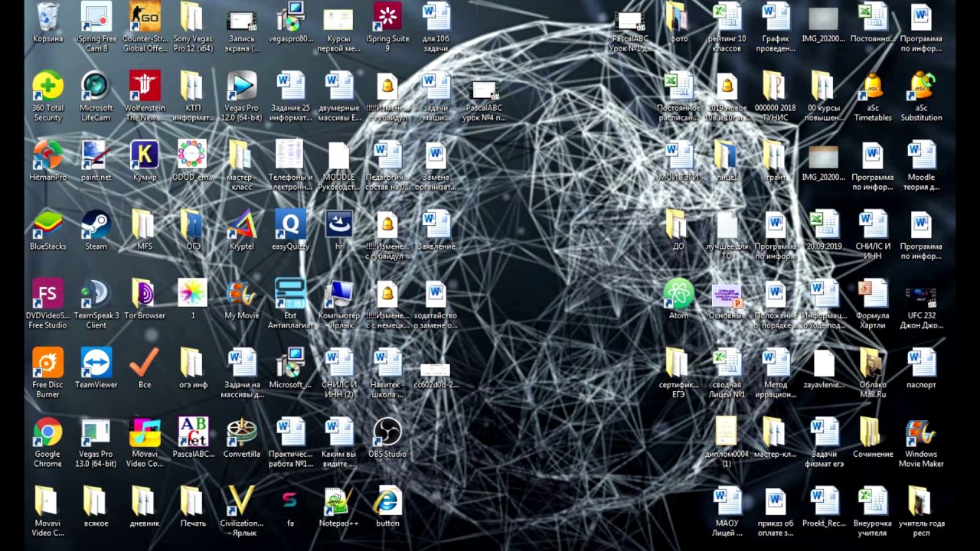Click the TeamViewer shortcut
The image size is (980, 551).
pyautogui.click(x=96, y=368)
